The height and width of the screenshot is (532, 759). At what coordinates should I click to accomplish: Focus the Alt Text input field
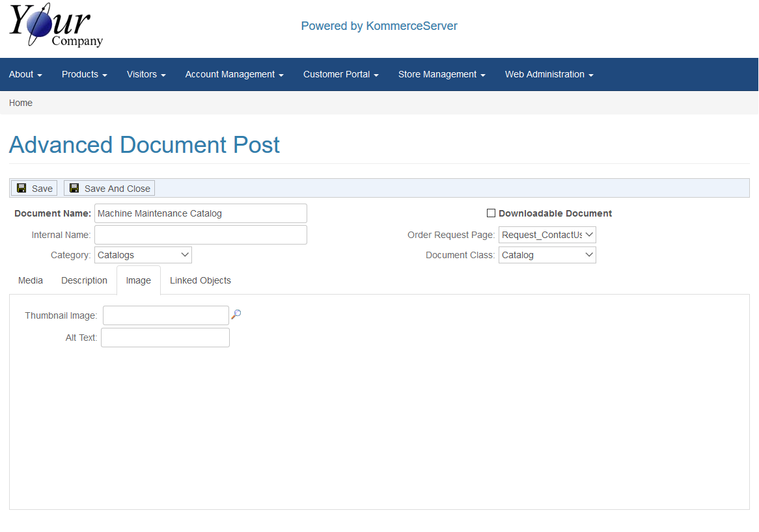pos(165,338)
